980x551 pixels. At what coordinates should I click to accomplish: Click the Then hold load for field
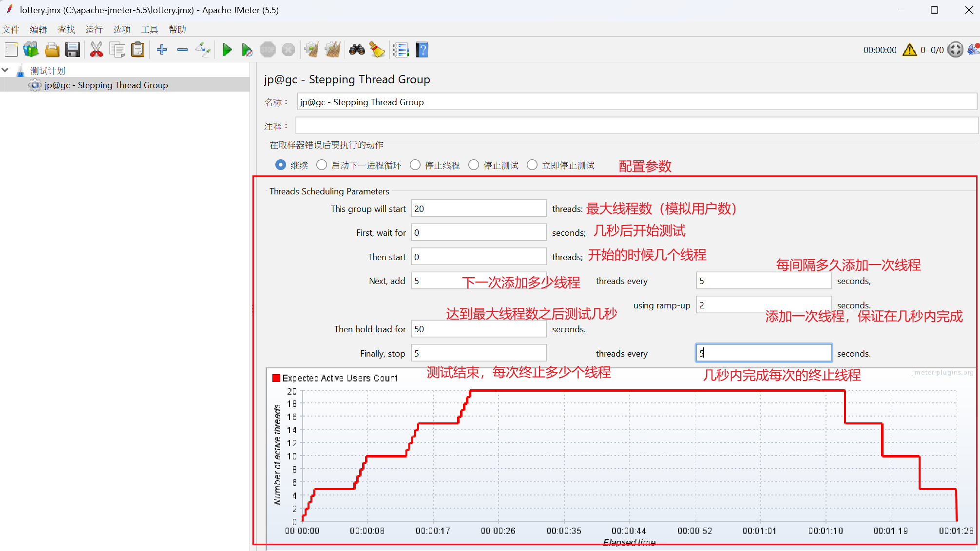pos(478,329)
